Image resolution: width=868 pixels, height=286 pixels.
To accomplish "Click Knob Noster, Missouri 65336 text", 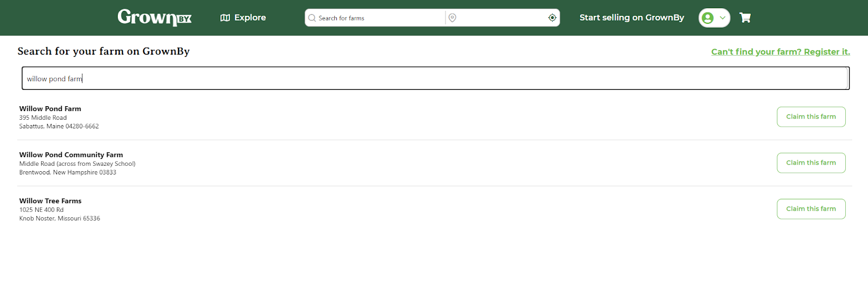I will click(60, 218).
